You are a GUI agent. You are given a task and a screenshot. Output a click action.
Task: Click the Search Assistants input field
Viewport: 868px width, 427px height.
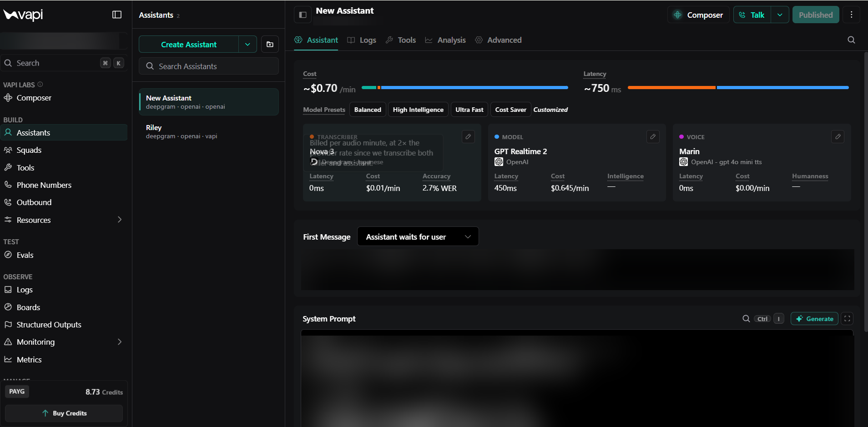(x=208, y=66)
